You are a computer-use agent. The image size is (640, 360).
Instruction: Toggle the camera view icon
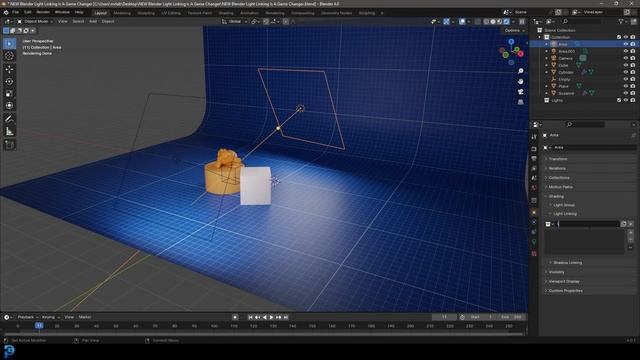[520, 91]
